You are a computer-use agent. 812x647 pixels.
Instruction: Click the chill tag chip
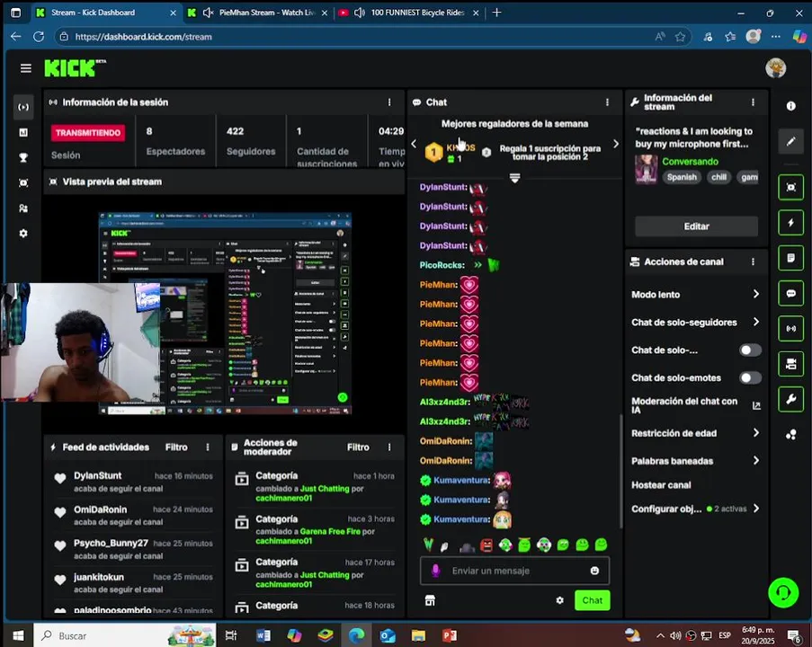pyautogui.click(x=718, y=177)
